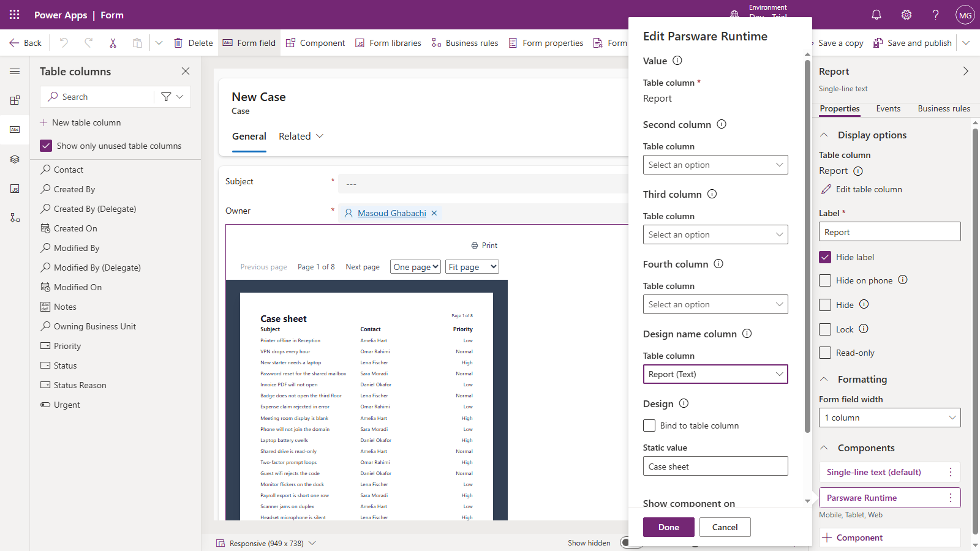980x551 pixels.
Task: Open the Related tab menu
Action: pyautogui.click(x=301, y=137)
